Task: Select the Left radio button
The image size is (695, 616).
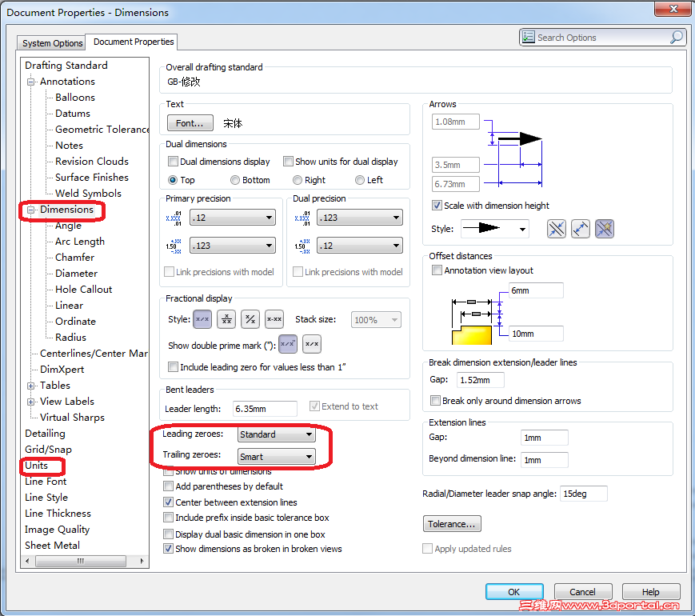Action: click(x=360, y=180)
